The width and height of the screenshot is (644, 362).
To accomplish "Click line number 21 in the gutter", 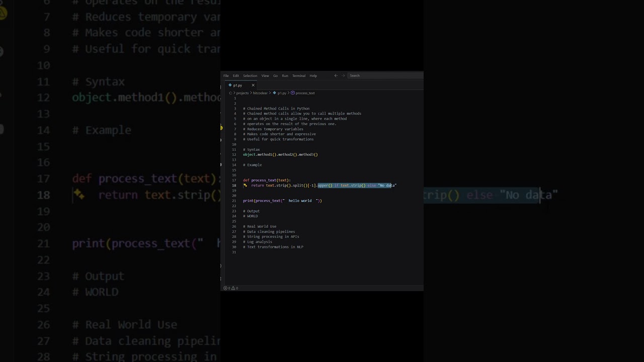I will pos(234,201).
